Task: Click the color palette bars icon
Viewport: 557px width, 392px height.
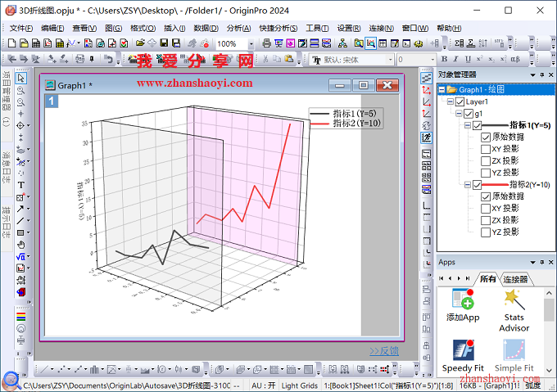Action: (x=21, y=317)
